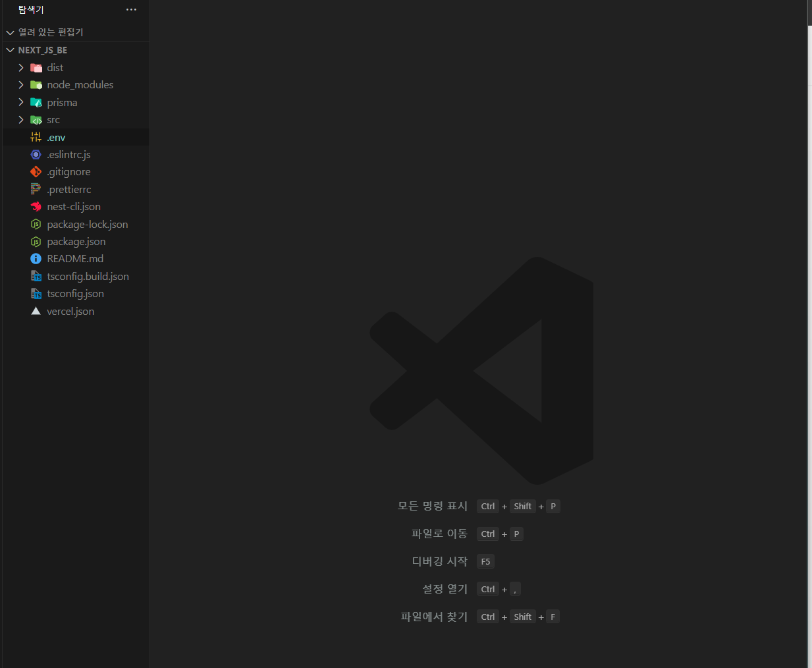
Task: Expand the src folder chevron
Action: pyautogui.click(x=21, y=120)
